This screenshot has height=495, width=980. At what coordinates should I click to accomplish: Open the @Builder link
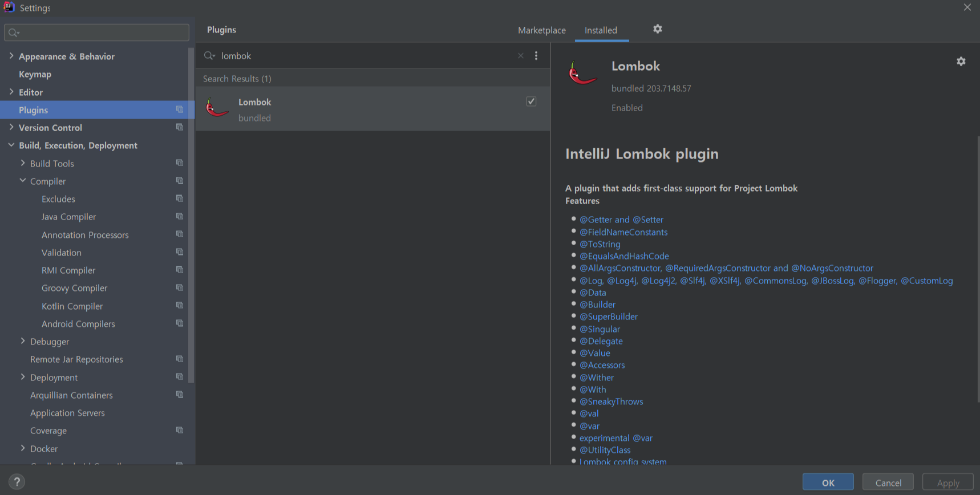coord(597,305)
